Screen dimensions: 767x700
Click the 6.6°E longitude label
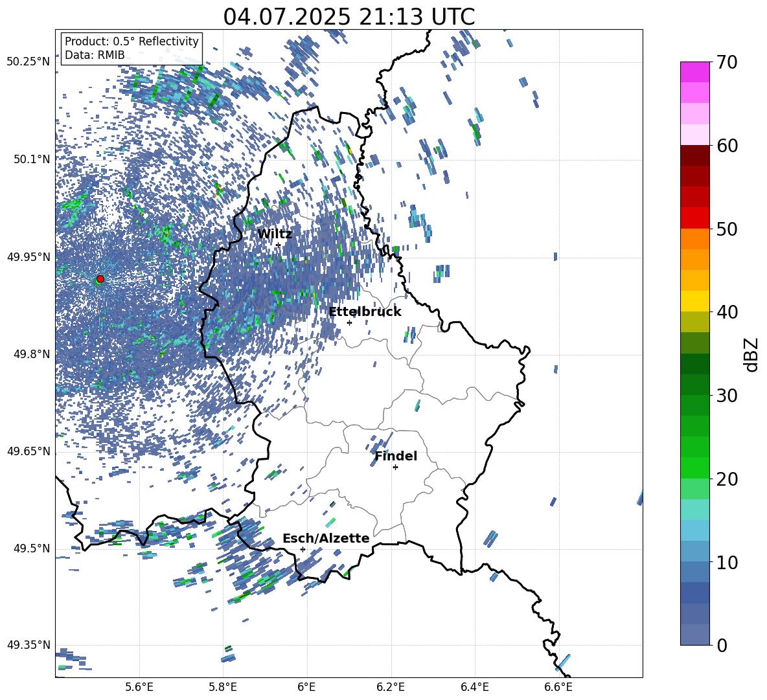(x=558, y=687)
